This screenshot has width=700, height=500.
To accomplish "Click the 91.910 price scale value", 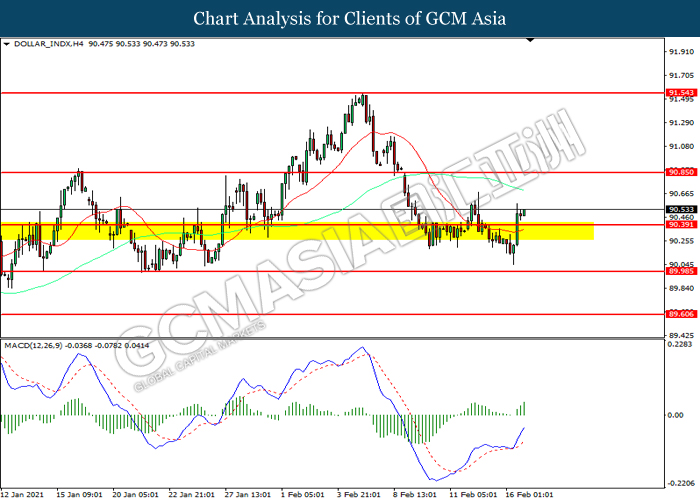I will coord(681,52).
